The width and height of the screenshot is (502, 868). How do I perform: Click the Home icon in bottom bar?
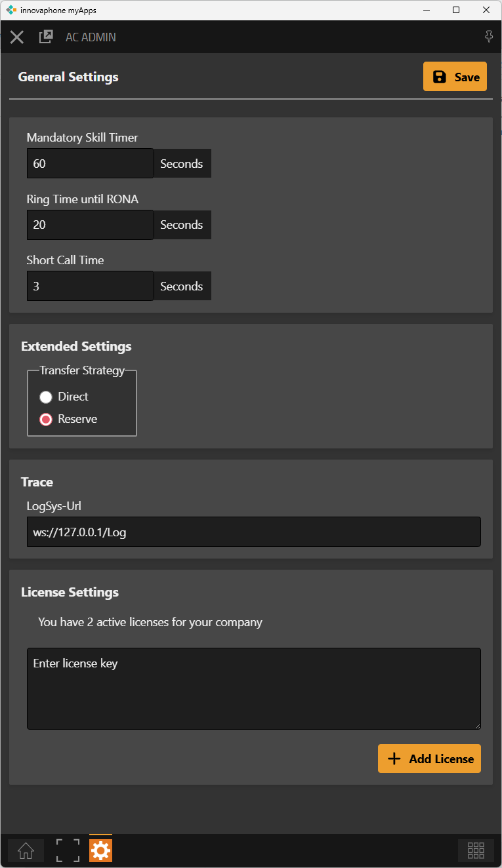pyautogui.click(x=26, y=850)
